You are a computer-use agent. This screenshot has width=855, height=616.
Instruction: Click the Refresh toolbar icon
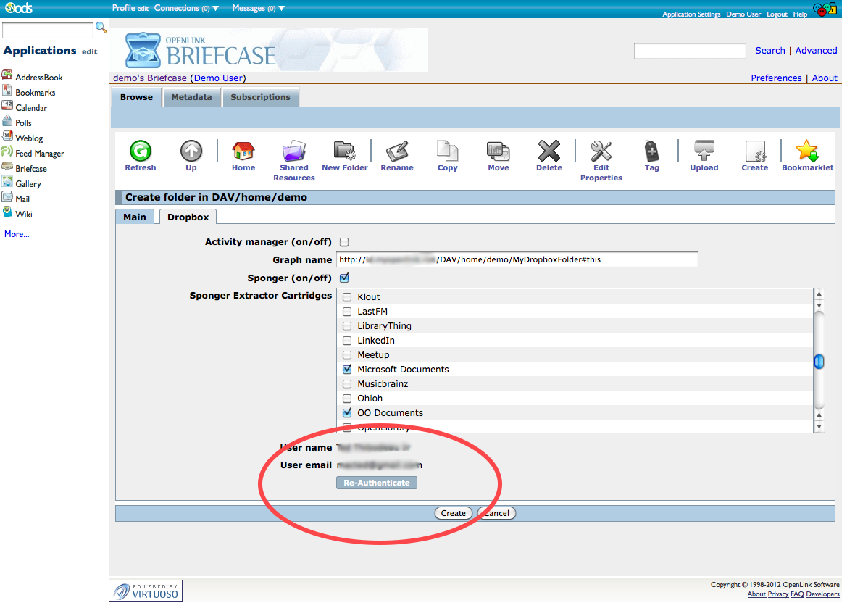[140, 151]
